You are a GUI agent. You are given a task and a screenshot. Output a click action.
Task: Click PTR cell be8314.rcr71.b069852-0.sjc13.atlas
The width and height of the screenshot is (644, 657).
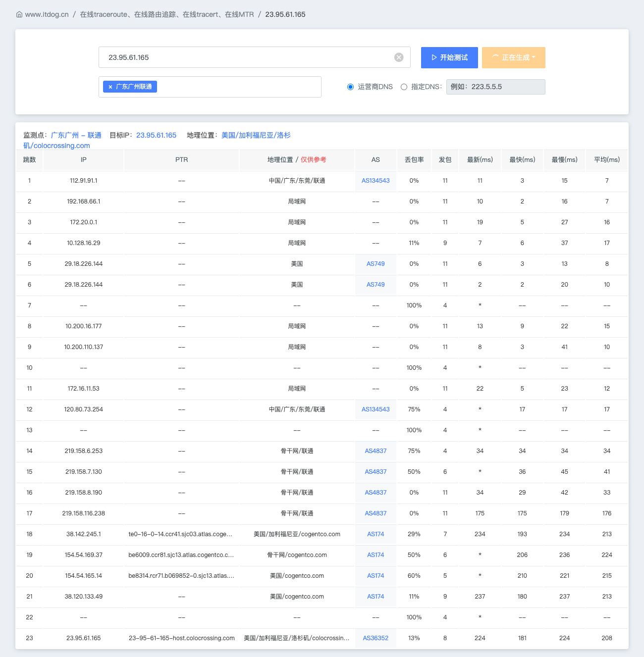pos(181,576)
